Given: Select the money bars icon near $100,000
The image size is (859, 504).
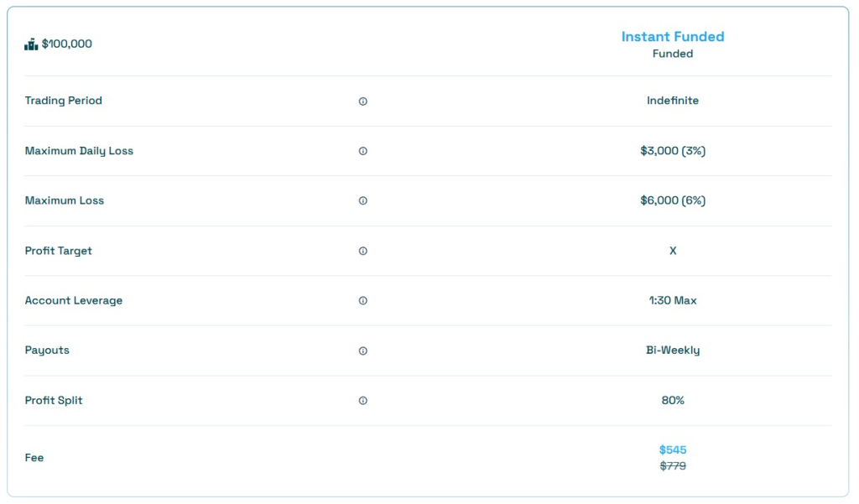Looking at the screenshot, I should click(31, 43).
